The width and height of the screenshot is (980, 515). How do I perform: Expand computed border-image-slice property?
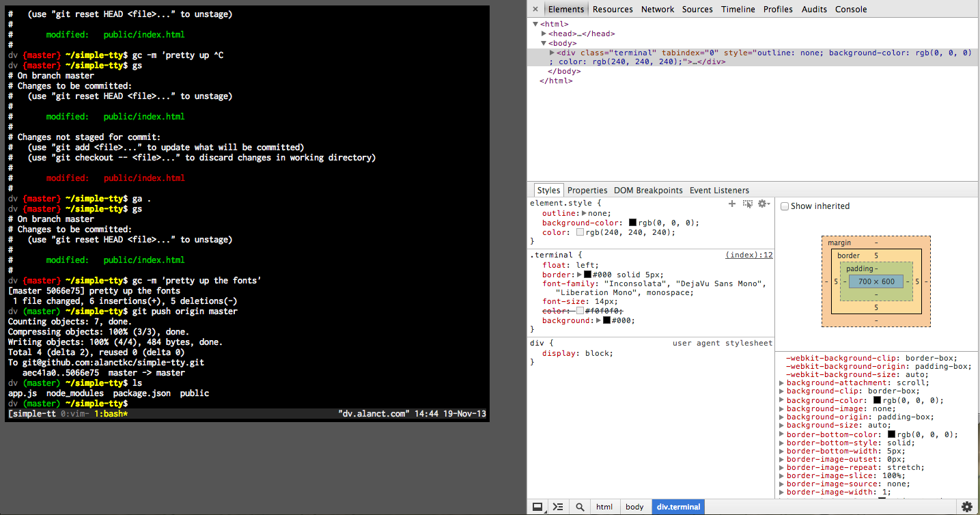(781, 475)
